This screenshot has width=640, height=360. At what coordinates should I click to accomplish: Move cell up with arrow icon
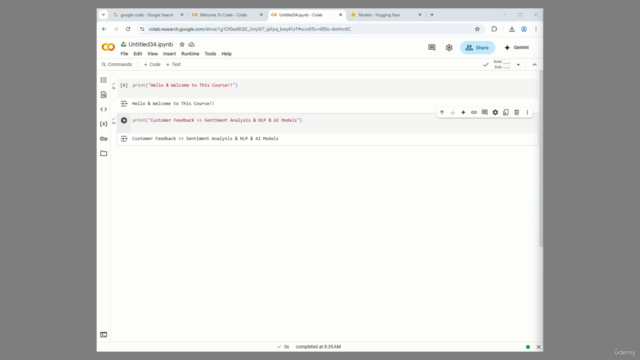click(442, 112)
